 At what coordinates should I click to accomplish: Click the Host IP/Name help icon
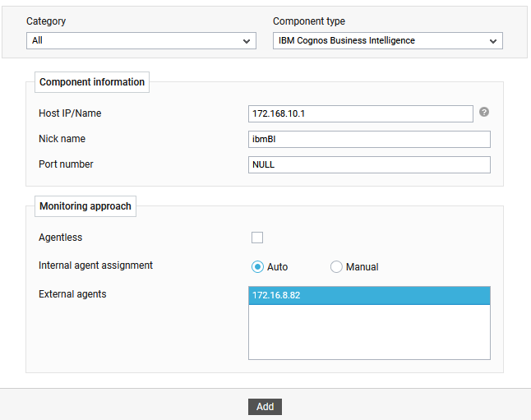point(484,112)
